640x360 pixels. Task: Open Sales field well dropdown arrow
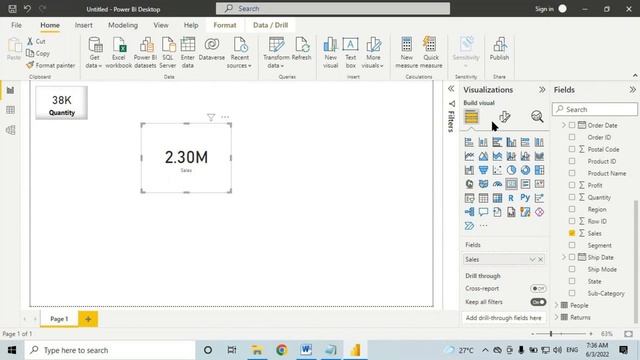[532, 260]
